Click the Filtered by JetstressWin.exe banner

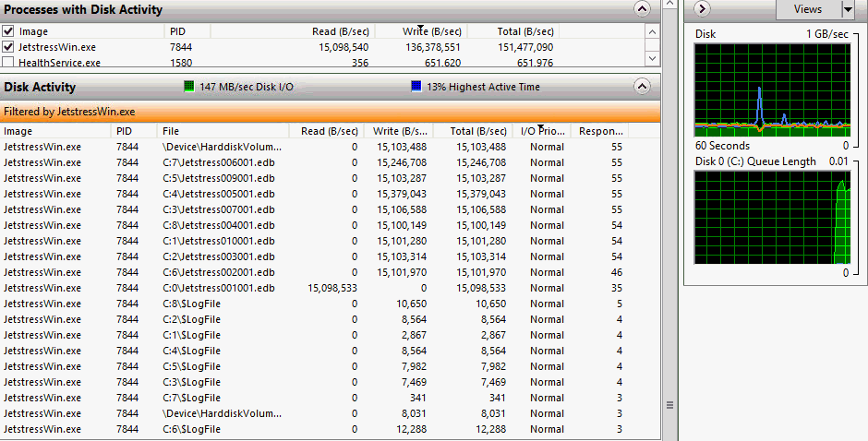coord(331,112)
